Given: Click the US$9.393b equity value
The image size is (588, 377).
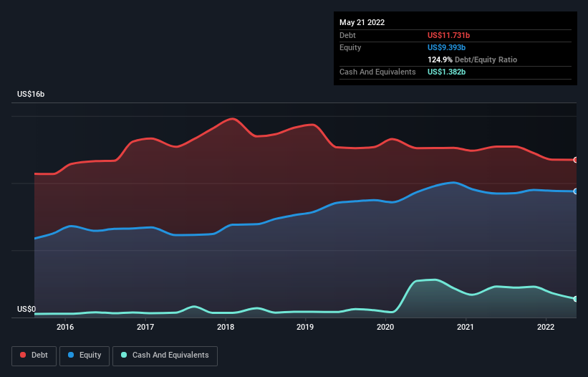Looking at the screenshot, I should (446, 47).
